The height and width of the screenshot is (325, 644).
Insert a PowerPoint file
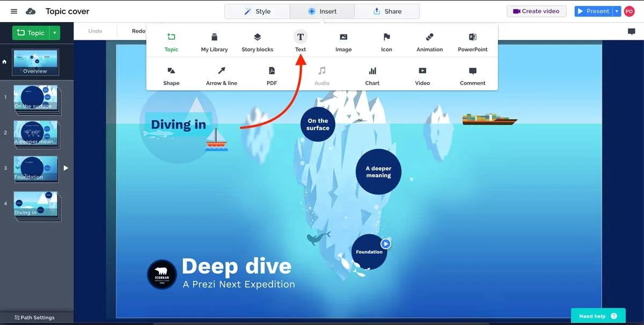[472, 40]
